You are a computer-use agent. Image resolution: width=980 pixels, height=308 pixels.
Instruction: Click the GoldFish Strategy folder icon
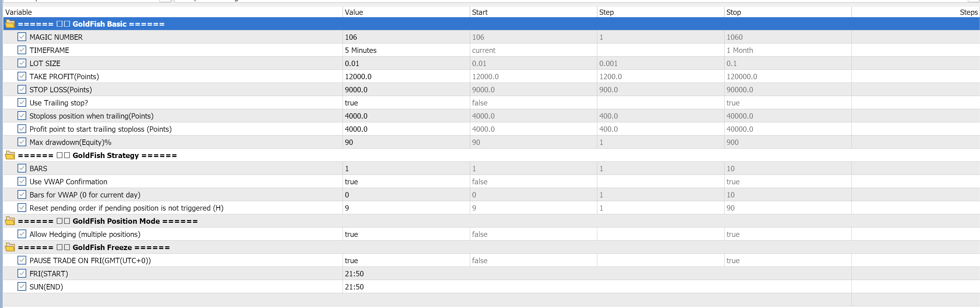click(10, 155)
